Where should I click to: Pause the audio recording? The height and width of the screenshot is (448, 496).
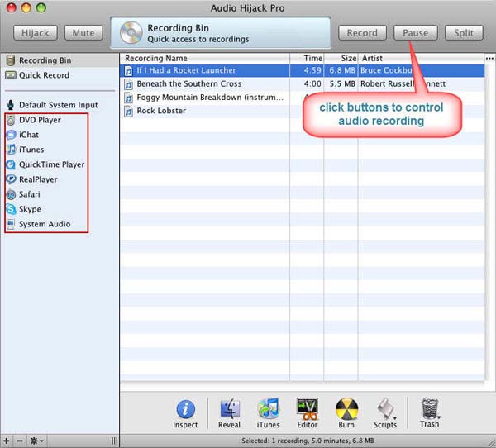point(415,33)
